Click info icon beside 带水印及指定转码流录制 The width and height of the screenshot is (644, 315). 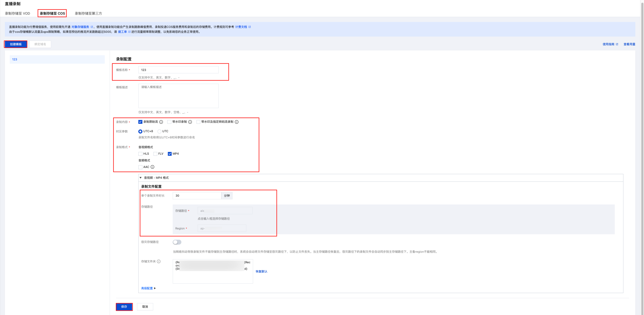(237, 122)
